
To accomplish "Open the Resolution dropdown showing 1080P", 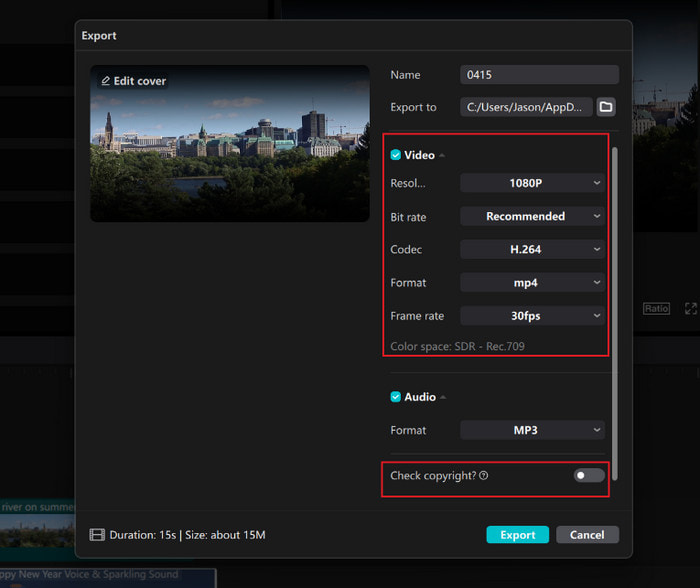I will [533, 183].
